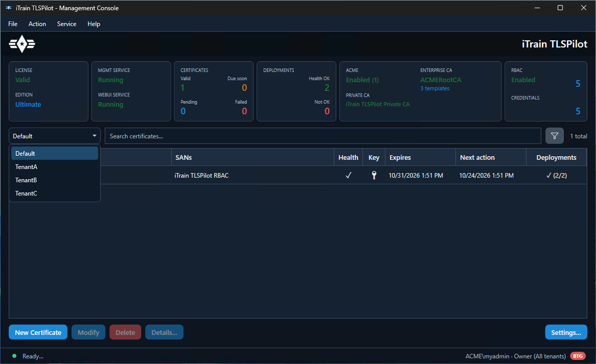596x364 pixels.
Task: Open the Settings… button
Action: (x=566, y=332)
